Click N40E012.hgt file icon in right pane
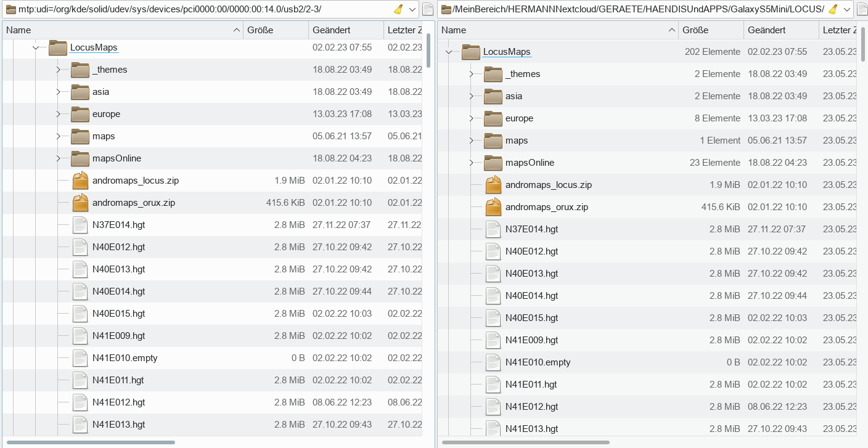 pos(493,251)
